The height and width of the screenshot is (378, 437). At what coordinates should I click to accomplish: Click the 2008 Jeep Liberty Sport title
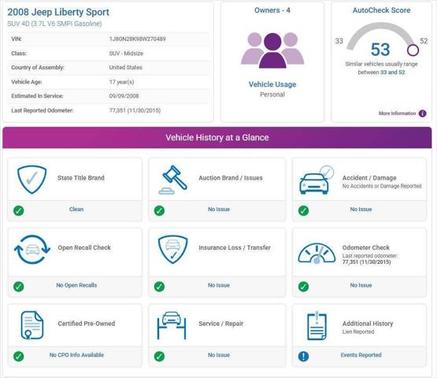[58, 12]
